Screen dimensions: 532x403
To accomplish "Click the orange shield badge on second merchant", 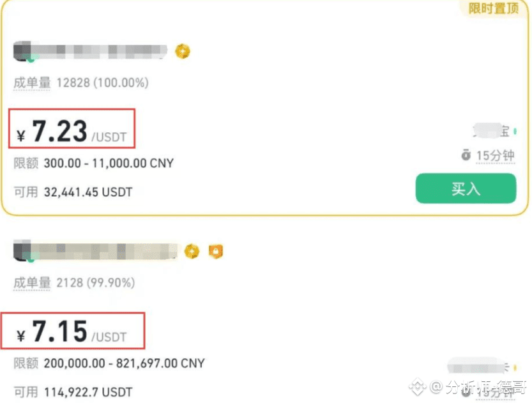I will coord(216,252).
